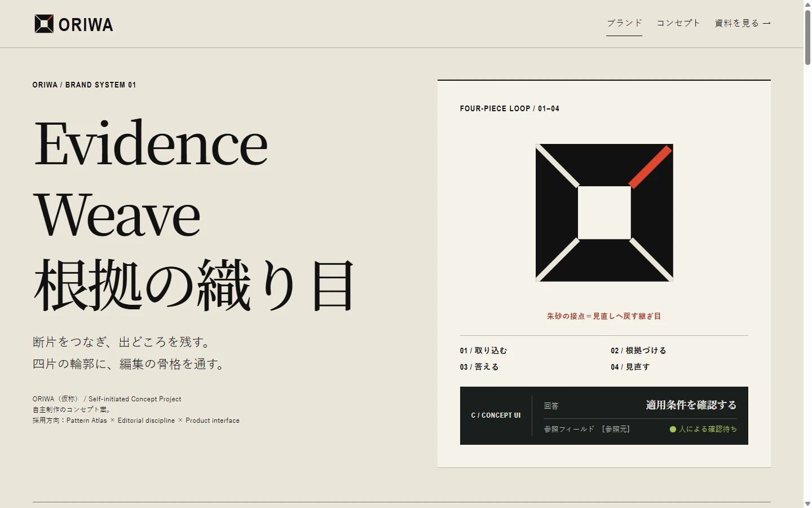
Task: Click the ORIWA square logo icon
Action: (x=44, y=24)
